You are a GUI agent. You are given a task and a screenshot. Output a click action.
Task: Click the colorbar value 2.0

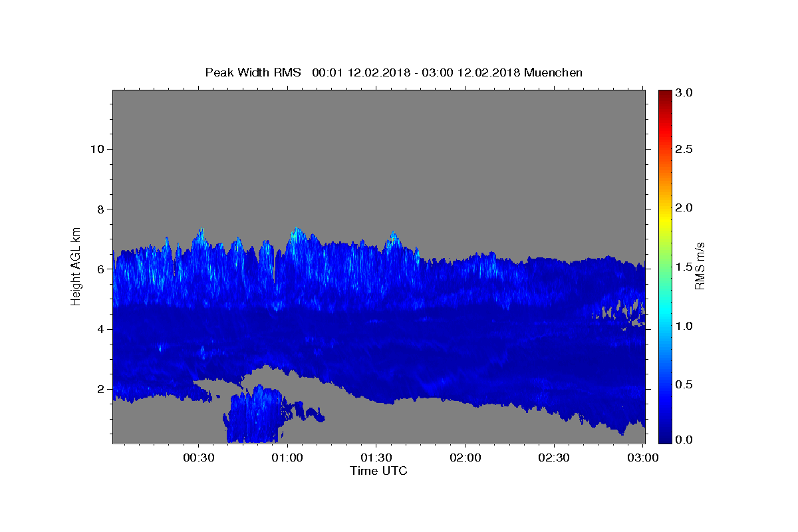coord(685,208)
